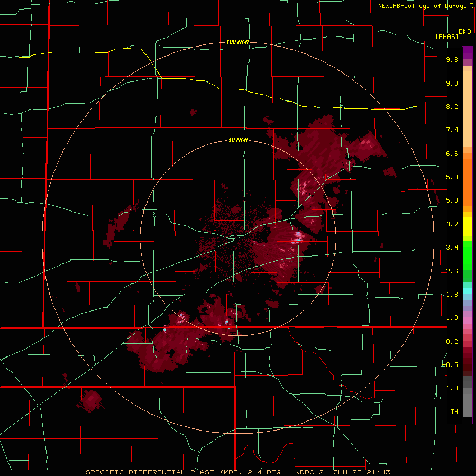Select the 5.0 value on the KDP scale
Viewport: 476px width, 476px height.
452,200
